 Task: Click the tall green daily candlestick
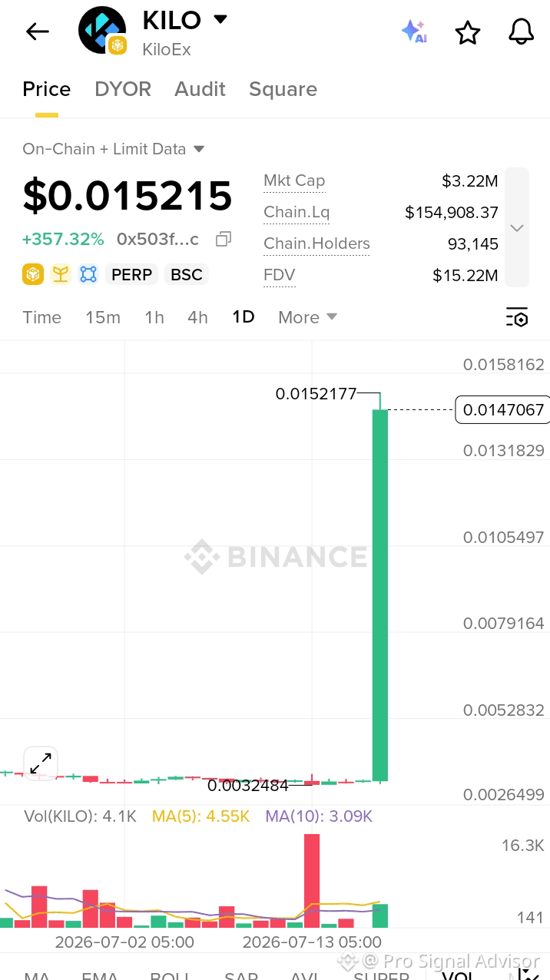click(x=380, y=594)
